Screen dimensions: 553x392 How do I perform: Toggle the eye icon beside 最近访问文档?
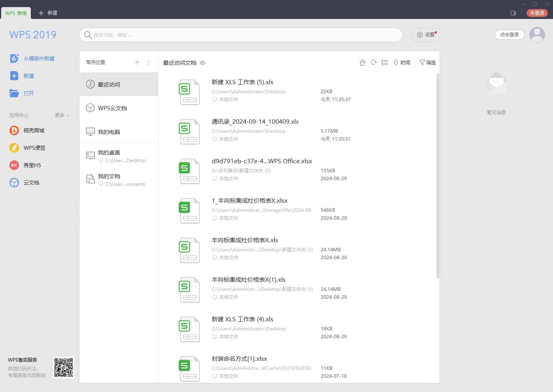pos(203,63)
